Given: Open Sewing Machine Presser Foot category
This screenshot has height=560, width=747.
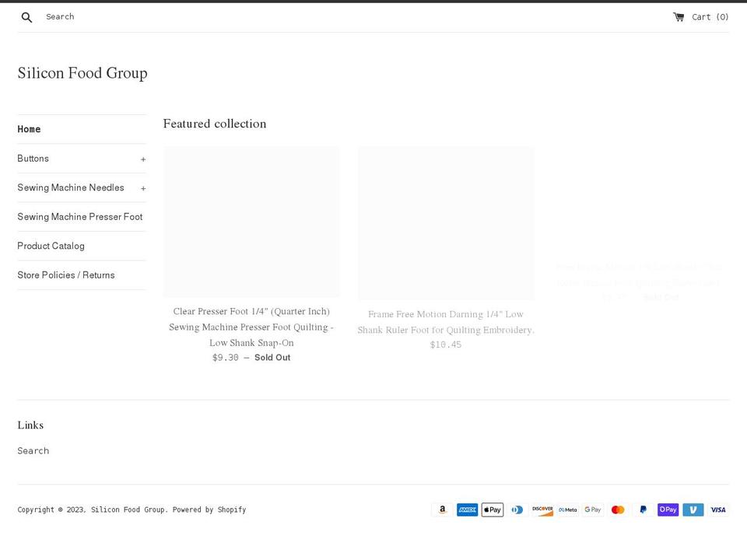Looking at the screenshot, I should pyautogui.click(x=80, y=217).
